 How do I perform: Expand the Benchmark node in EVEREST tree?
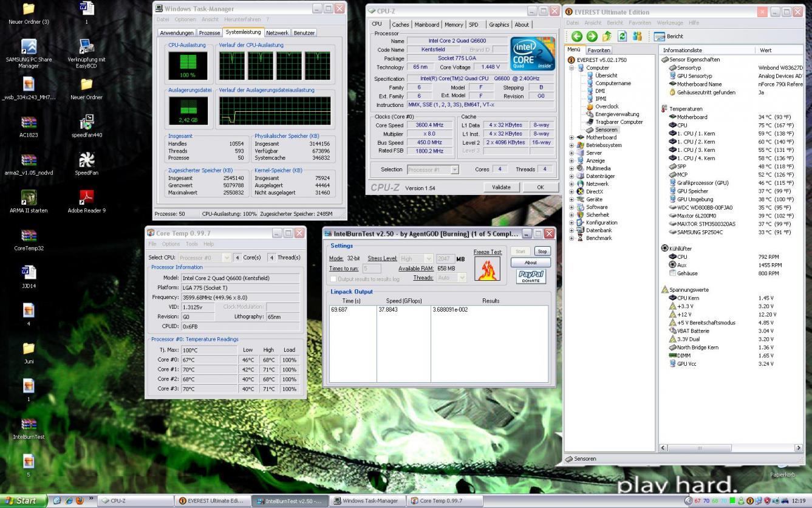(x=571, y=238)
